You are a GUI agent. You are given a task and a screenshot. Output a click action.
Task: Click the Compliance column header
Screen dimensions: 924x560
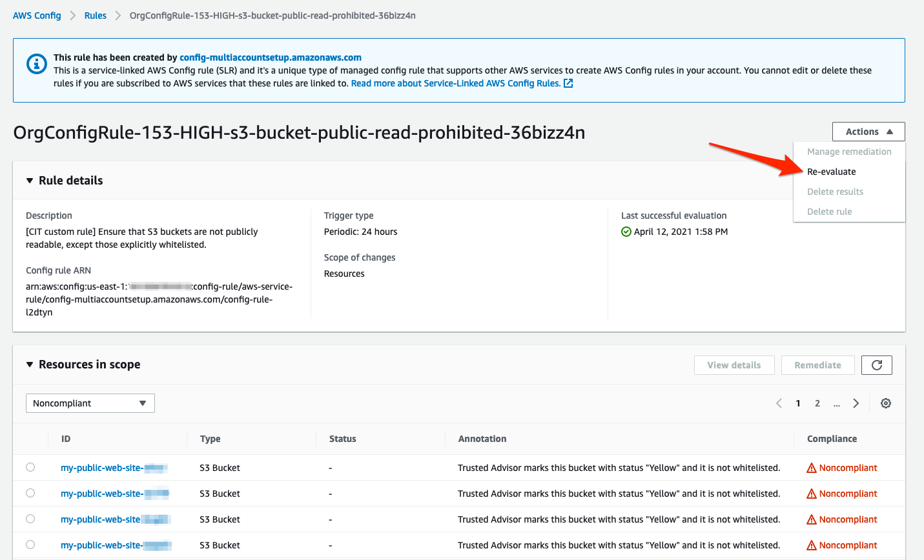coord(832,439)
